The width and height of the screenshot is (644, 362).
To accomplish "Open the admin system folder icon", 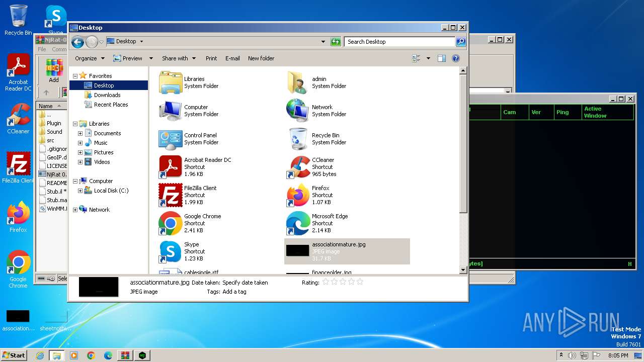I will [298, 82].
